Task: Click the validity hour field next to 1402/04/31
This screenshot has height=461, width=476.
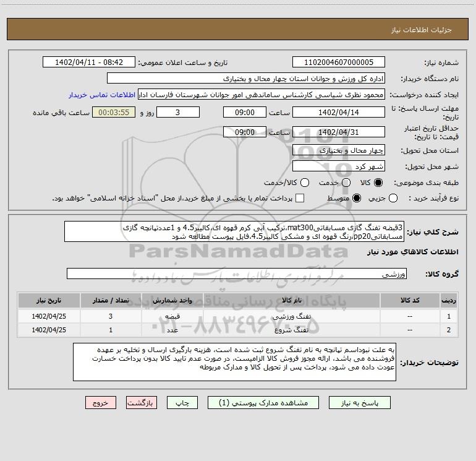Action: click(245, 132)
